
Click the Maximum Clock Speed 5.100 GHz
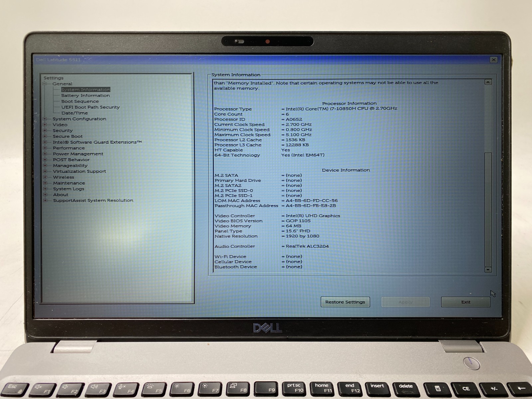point(299,135)
